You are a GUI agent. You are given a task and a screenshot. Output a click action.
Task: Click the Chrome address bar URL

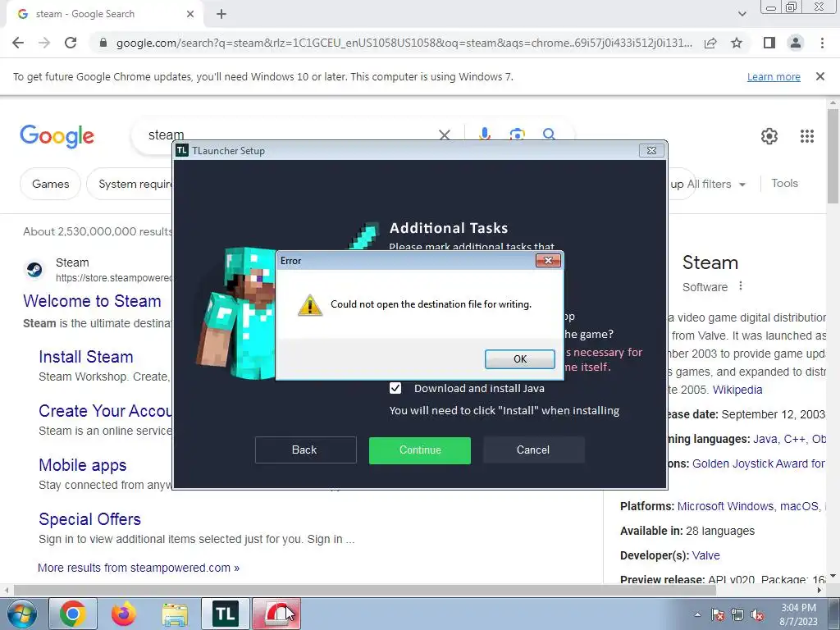tap(404, 43)
